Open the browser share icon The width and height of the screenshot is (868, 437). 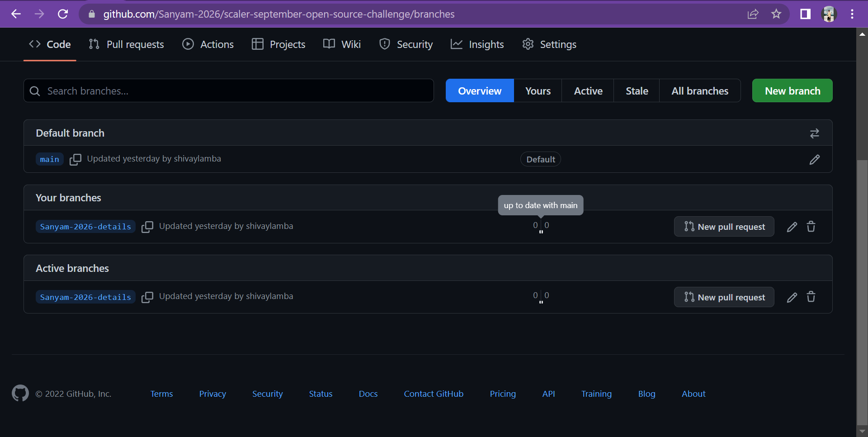753,14
